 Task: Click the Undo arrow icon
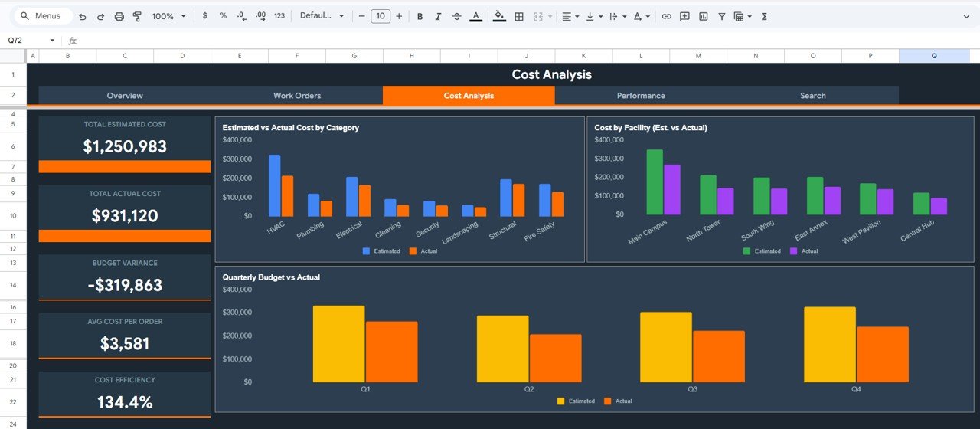click(x=83, y=16)
